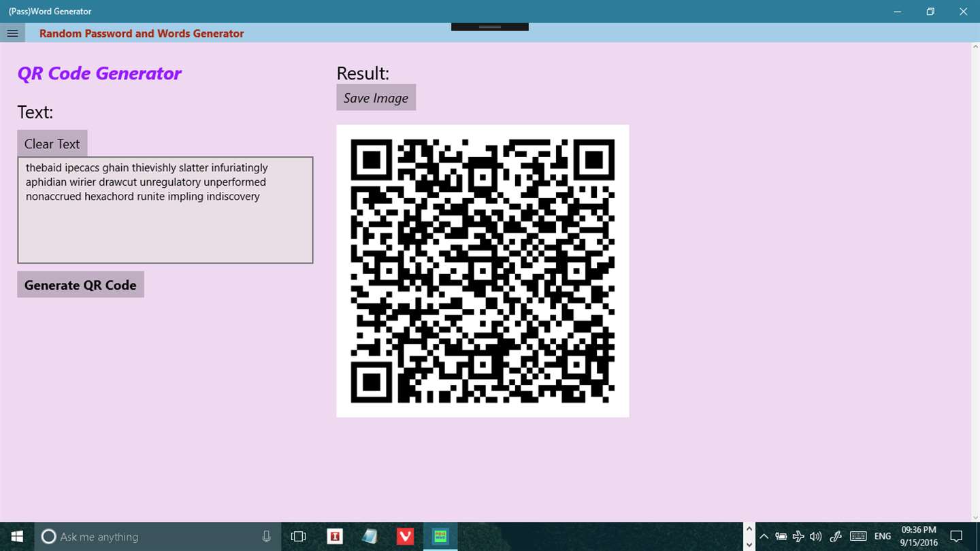The width and height of the screenshot is (980, 551).
Task: Click the Clear Text button
Action: click(x=52, y=144)
